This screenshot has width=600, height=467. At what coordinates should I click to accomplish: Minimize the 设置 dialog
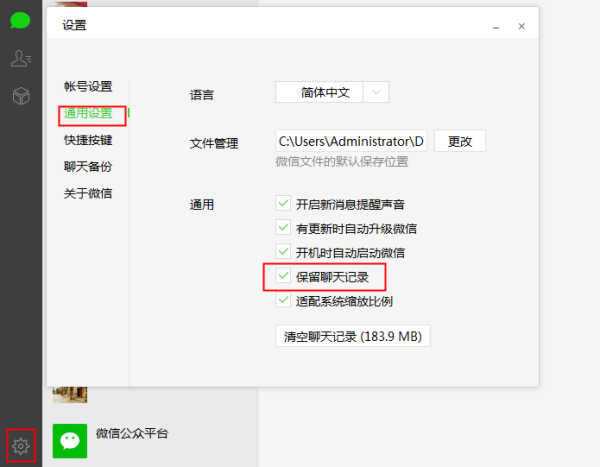pyautogui.click(x=496, y=27)
